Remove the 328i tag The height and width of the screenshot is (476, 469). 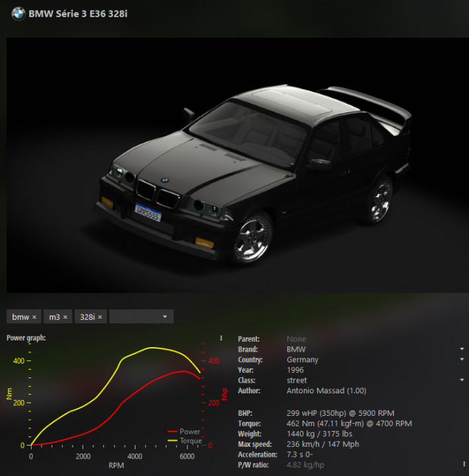(100, 317)
